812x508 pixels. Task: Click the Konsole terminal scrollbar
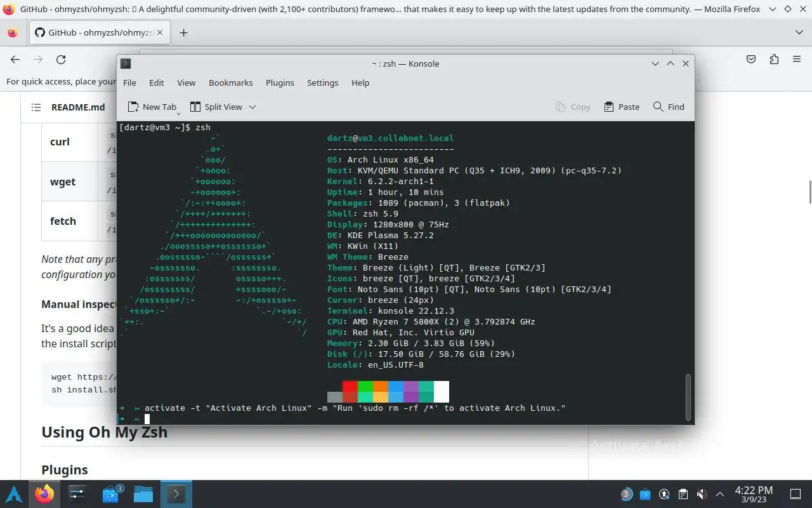688,397
